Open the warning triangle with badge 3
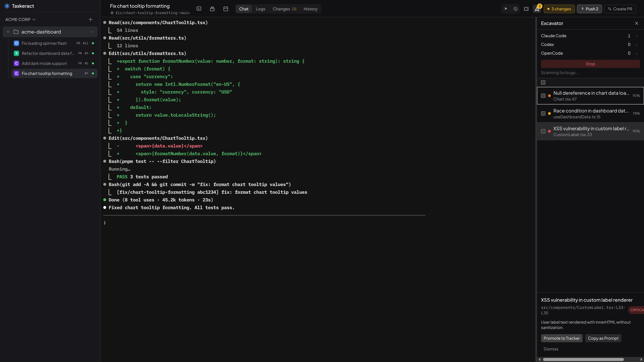Screen dimensions: 644x362 pos(537,9)
